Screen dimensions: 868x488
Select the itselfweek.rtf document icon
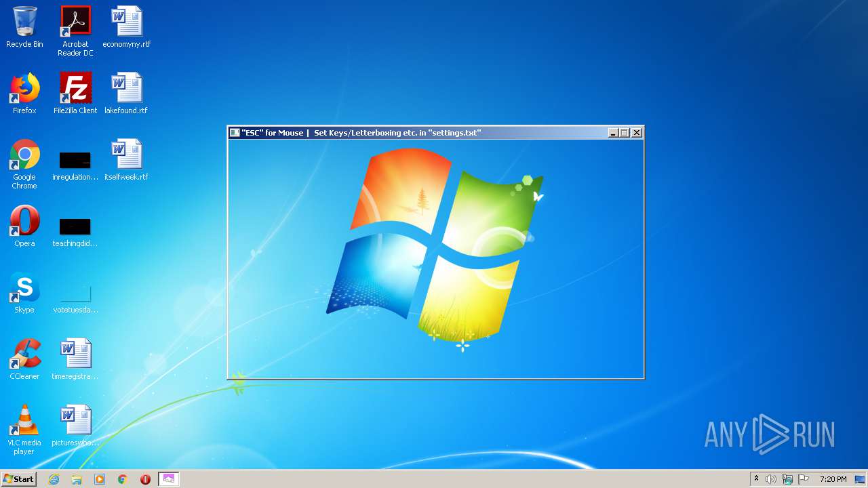click(127, 161)
